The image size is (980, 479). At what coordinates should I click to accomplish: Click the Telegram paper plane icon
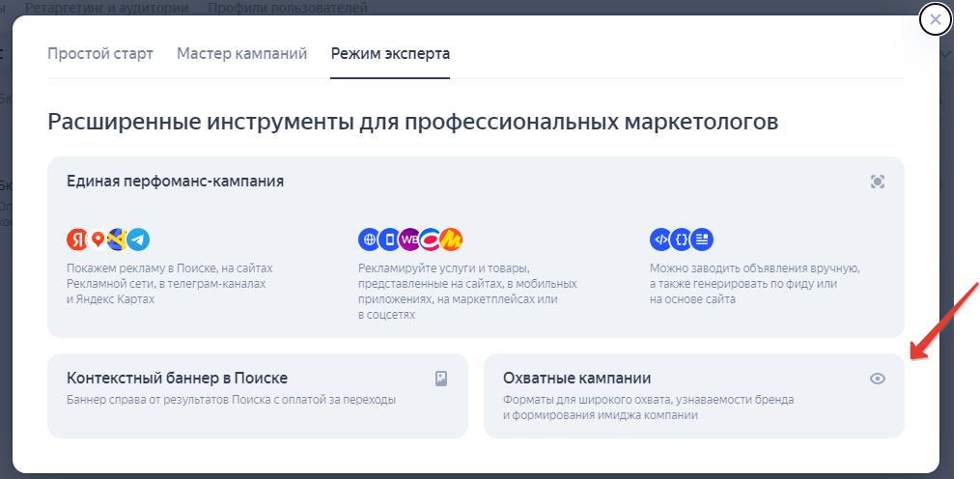coord(138,239)
